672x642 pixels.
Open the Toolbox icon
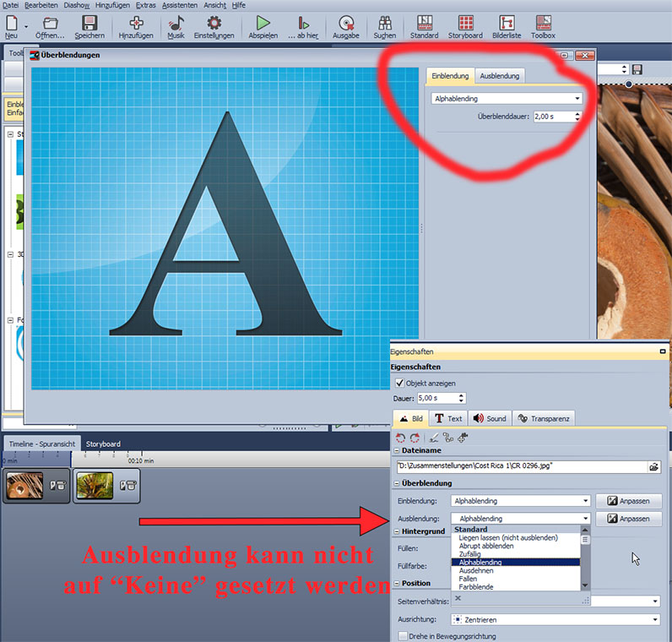click(x=543, y=24)
